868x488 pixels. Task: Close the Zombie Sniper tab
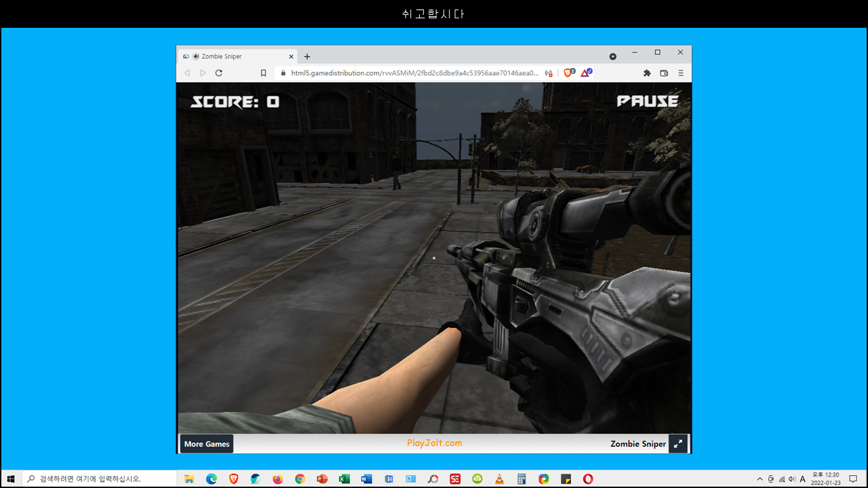pos(292,57)
